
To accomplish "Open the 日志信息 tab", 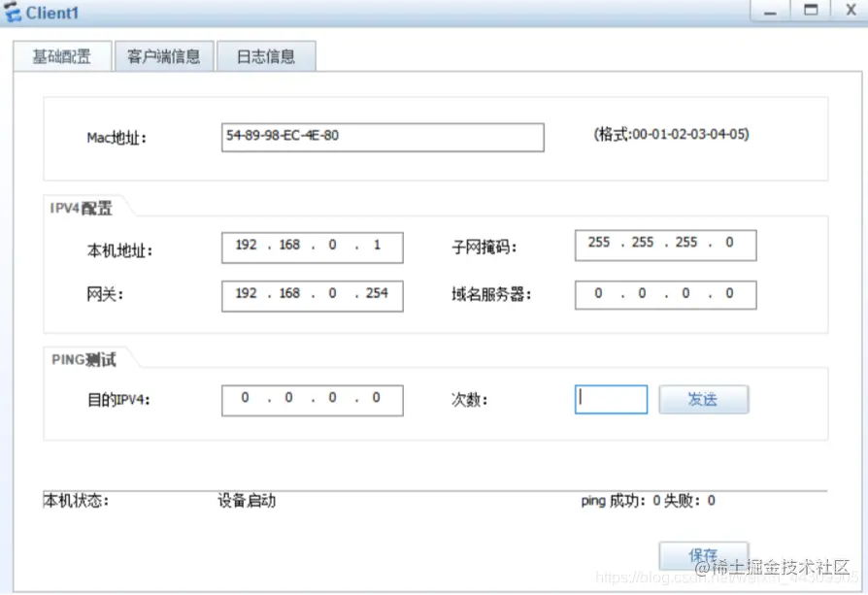I will point(266,56).
